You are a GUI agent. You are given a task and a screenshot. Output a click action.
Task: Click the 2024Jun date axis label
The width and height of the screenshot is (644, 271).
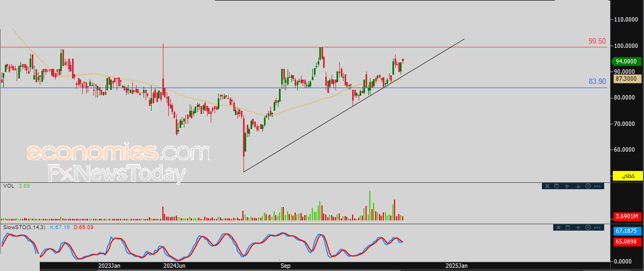pos(175,266)
